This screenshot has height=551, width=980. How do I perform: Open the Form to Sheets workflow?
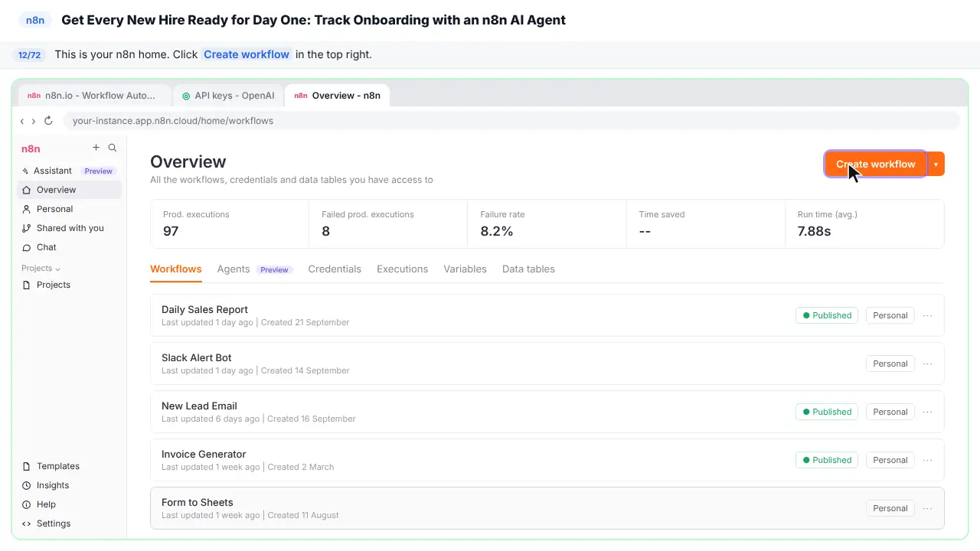point(547,508)
